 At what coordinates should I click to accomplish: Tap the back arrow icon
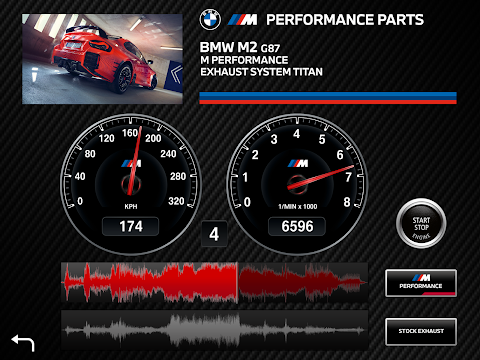click(x=23, y=343)
